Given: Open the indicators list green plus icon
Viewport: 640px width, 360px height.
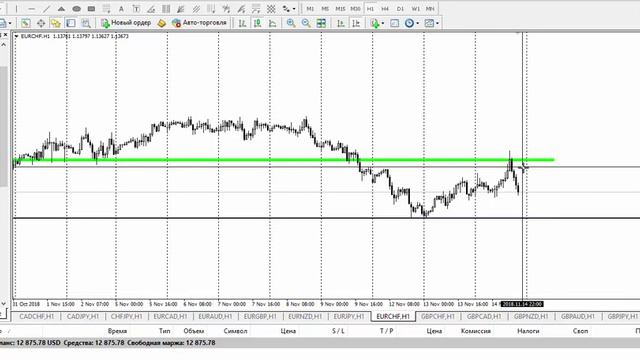Looking at the screenshot, I should tap(375, 23).
